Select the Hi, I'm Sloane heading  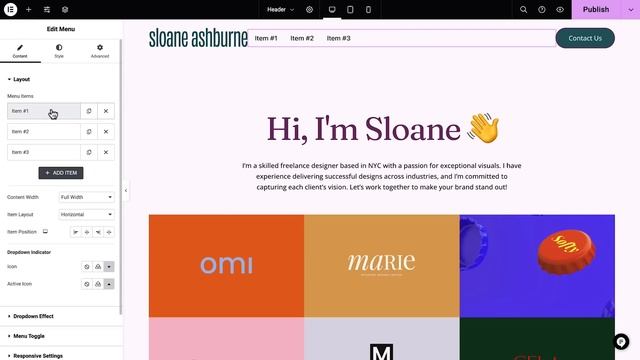[383, 129]
